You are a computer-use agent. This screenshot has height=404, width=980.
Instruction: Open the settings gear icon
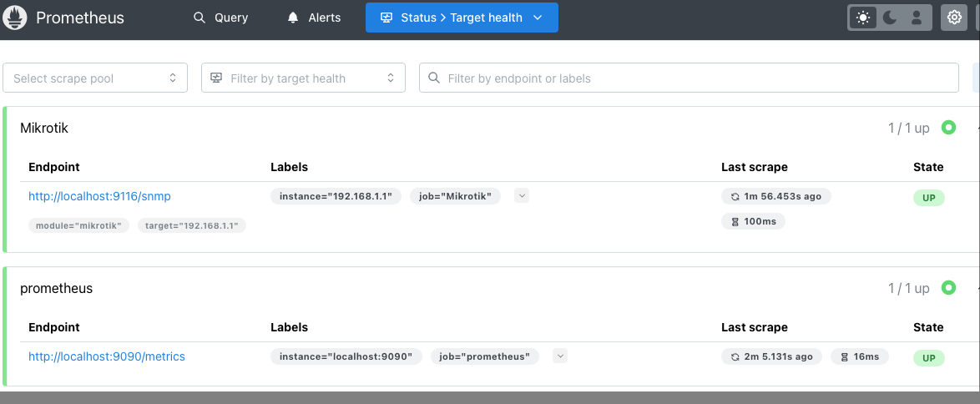pyautogui.click(x=954, y=18)
